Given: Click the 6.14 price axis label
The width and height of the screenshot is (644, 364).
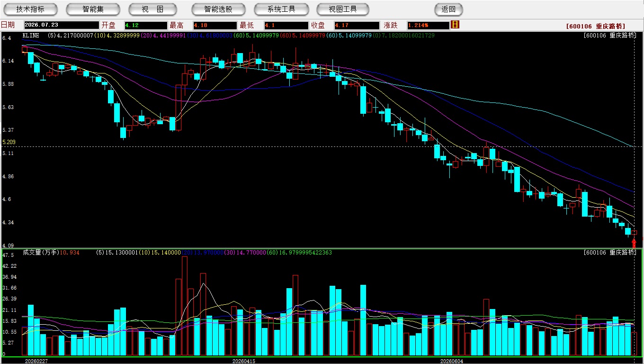Looking at the screenshot, I should coord(8,61).
